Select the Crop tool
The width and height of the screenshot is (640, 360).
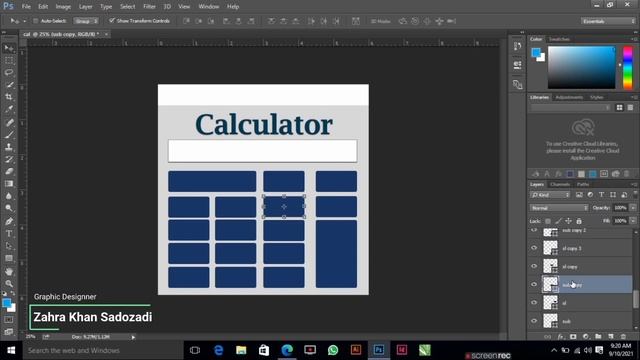pyautogui.click(x=9, y=97)
